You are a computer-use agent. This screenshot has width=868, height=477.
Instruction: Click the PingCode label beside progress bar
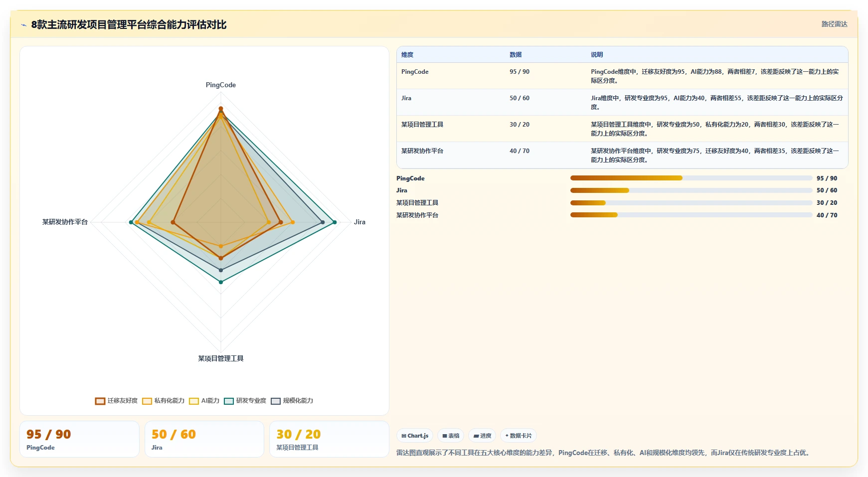[410, 178]
